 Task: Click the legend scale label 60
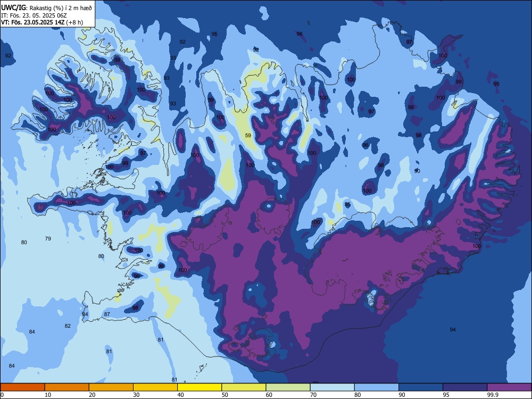[x=269, y=395]
